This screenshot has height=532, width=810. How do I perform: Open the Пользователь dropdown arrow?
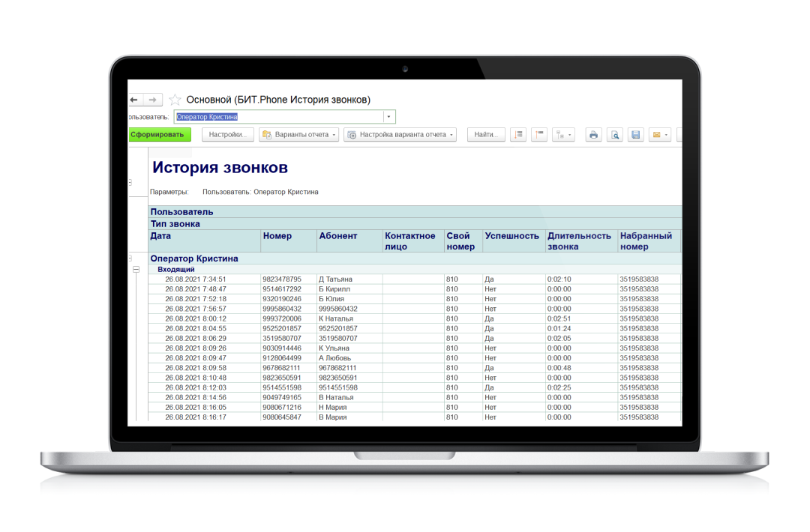388,117
